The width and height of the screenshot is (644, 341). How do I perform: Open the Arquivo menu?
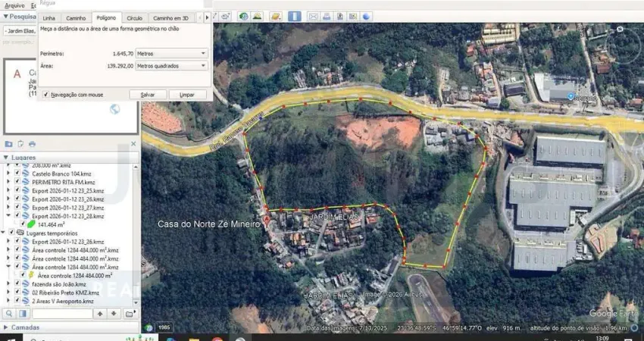[x=14, y=6]
